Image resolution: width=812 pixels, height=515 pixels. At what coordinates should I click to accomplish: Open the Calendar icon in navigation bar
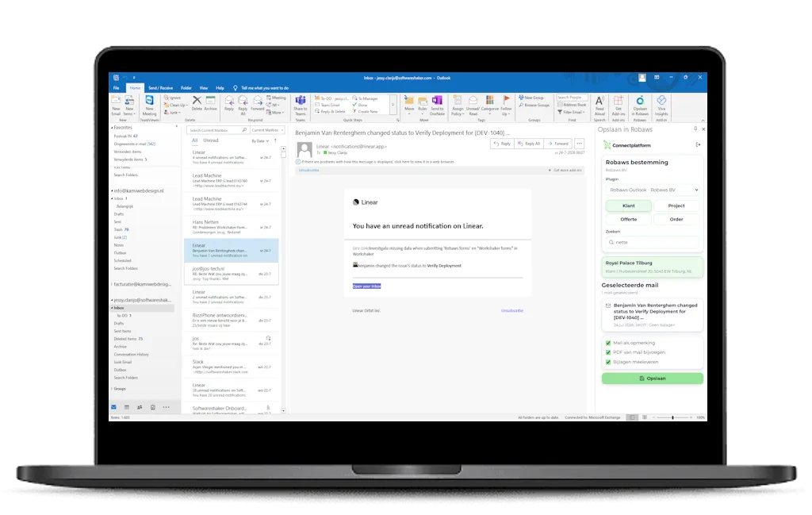126,407
